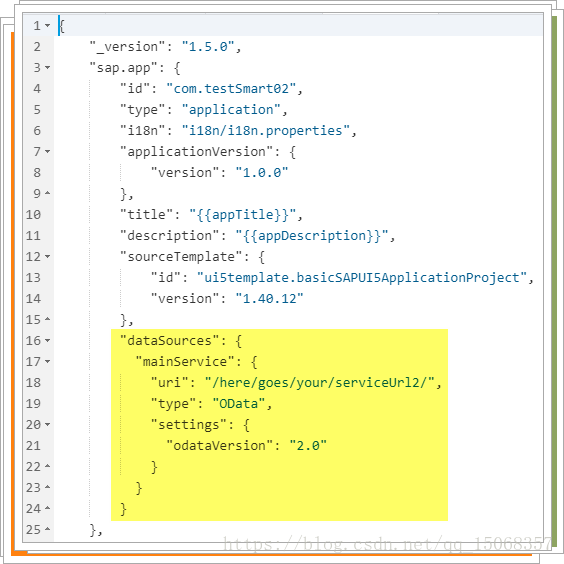
Task: Click the "ui5template.basicSAPUI5ApplicationProject" value
Action: pyautogui.click(x=362, y=278)
